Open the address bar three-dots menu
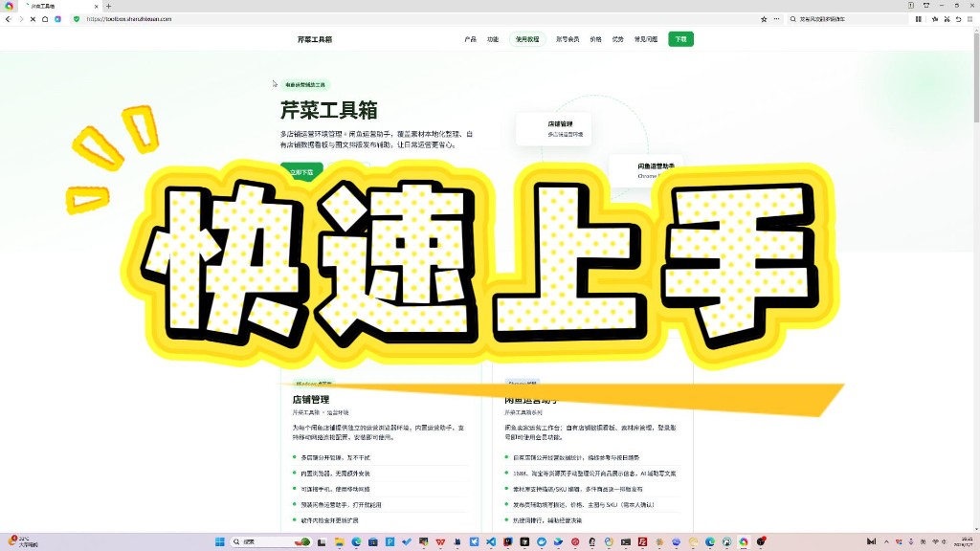This screenshot has width=980, height=551. click(x=777, y=19)
